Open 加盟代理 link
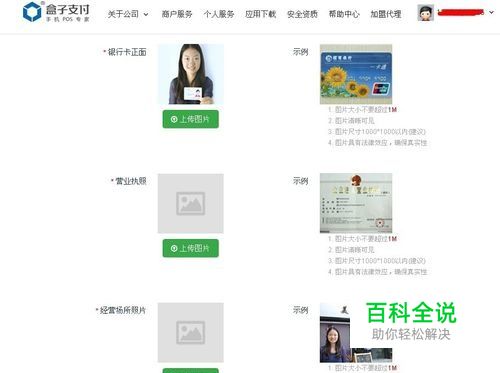Image resolution: width=500 pixels, height=373 pixels. (386, 14)
